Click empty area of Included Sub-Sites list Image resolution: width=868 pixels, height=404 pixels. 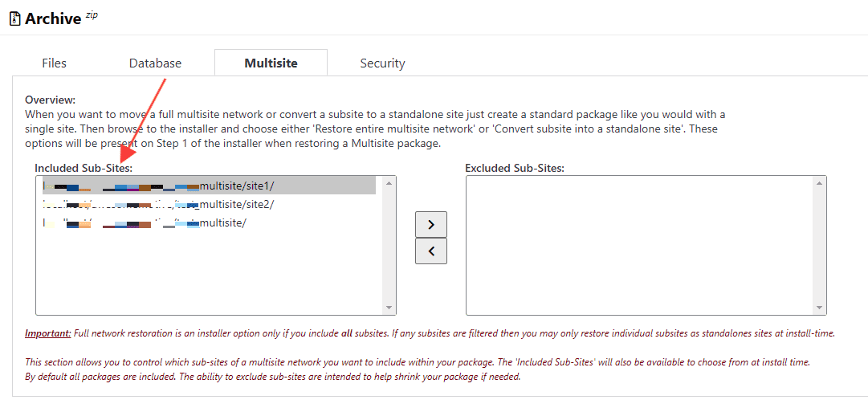click(210, 273)
